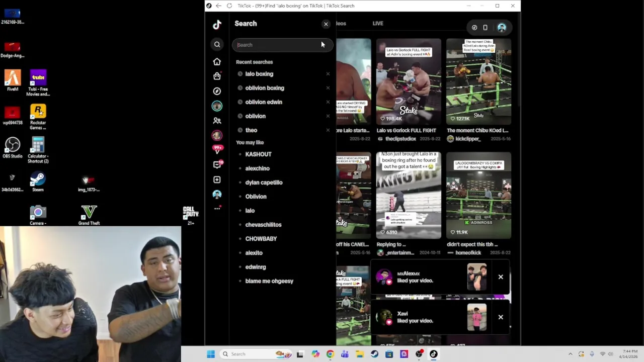Choose suggestion 'alexito'
The height and width of the screenshot is (362, 644).
click(254, 253)
